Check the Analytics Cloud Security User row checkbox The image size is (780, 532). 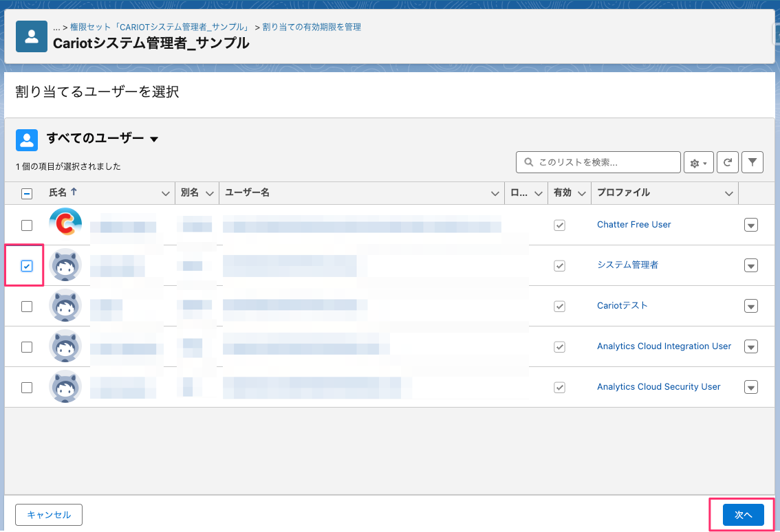(x=27, y=388)
